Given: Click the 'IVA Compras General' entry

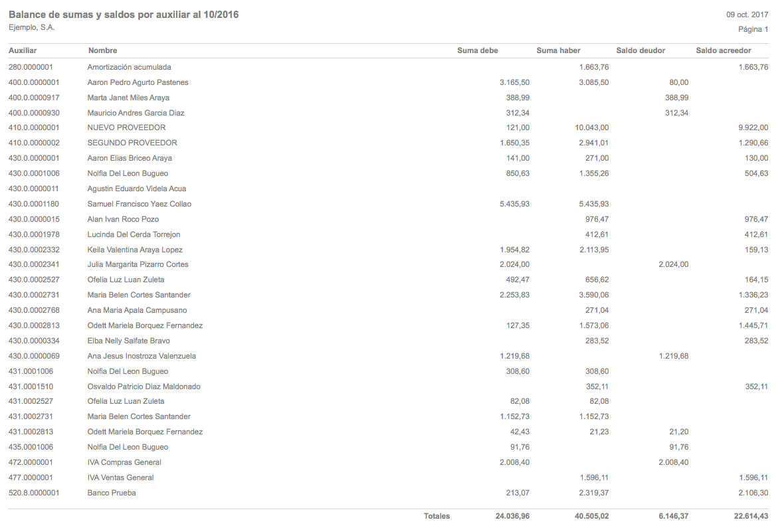Looking at the screenshot, I should (x=124, y=462).
